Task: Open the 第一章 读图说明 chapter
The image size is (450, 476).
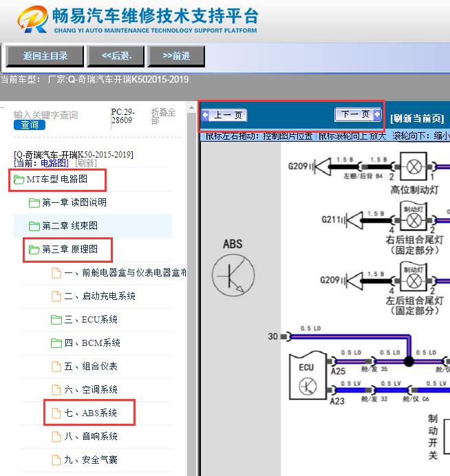Action: 74,202
